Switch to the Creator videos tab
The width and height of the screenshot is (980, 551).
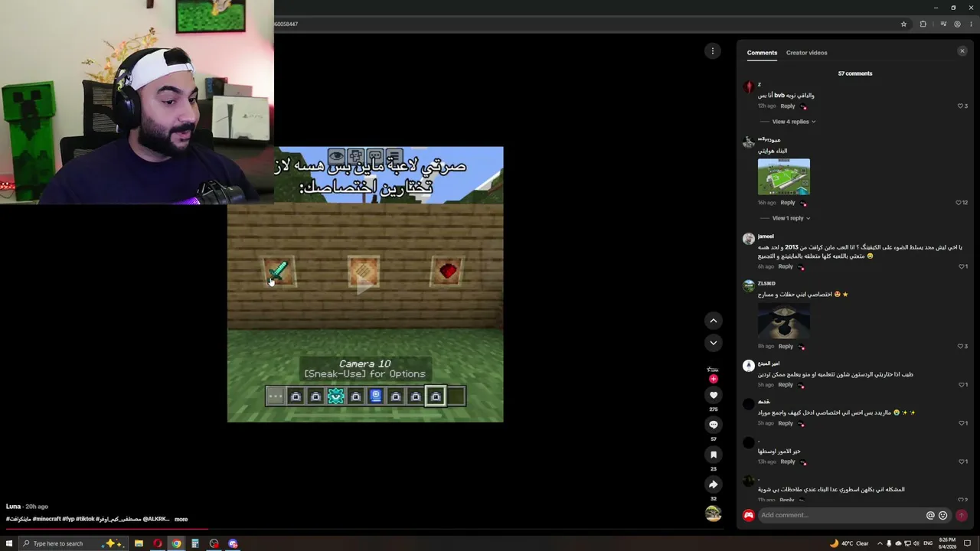pos(806,53)
